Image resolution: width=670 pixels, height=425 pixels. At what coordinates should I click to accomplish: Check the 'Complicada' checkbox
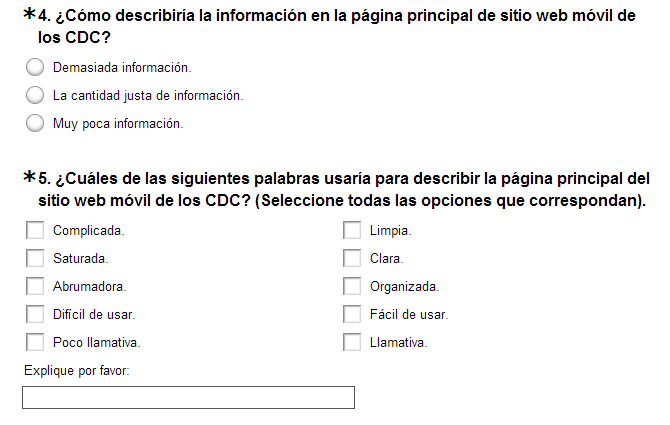coord(35,231)
